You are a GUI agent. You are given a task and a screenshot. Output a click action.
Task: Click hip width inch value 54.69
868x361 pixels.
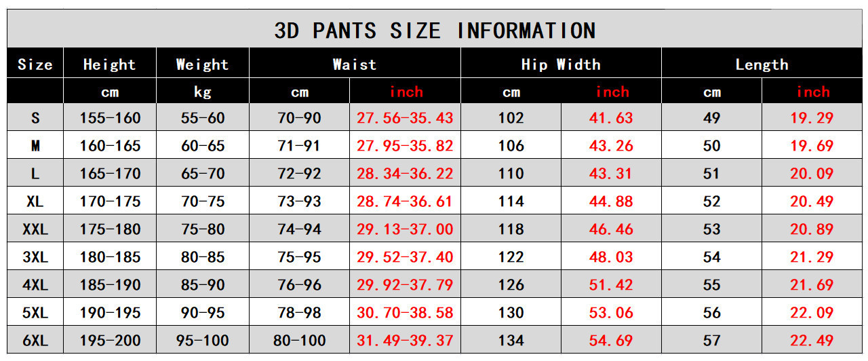pyautogui.click(x=611, y=341)
